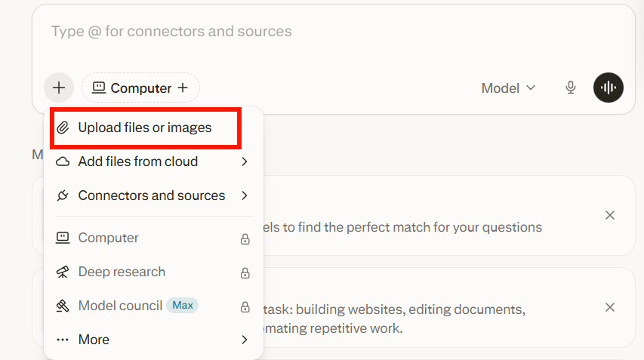Choose Deep research from the menu
Image resolution: width=644 pixels, height=360 pixels.
point(122,272)
